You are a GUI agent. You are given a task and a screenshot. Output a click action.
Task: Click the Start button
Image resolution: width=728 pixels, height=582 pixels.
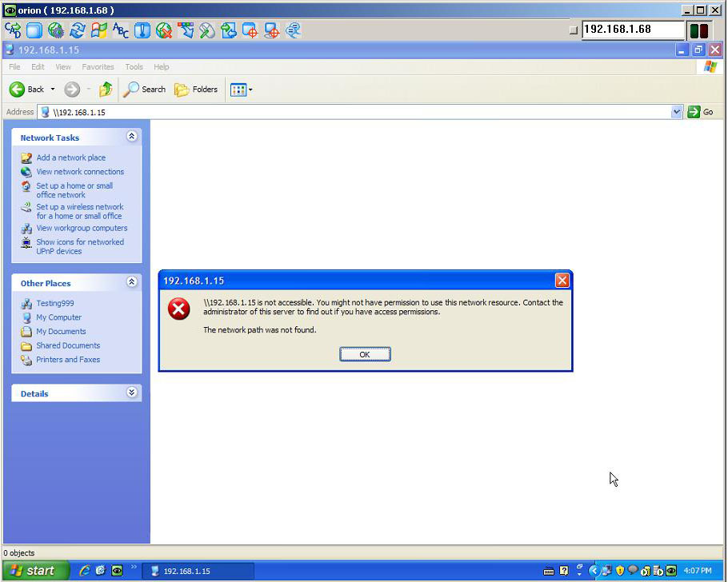pos(36,570)
